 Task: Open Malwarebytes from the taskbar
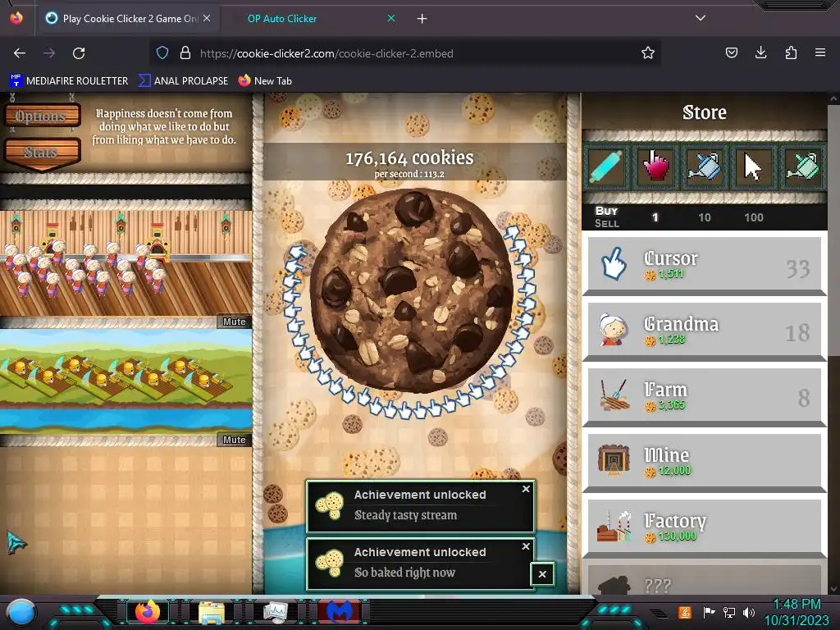click(340, 612)
